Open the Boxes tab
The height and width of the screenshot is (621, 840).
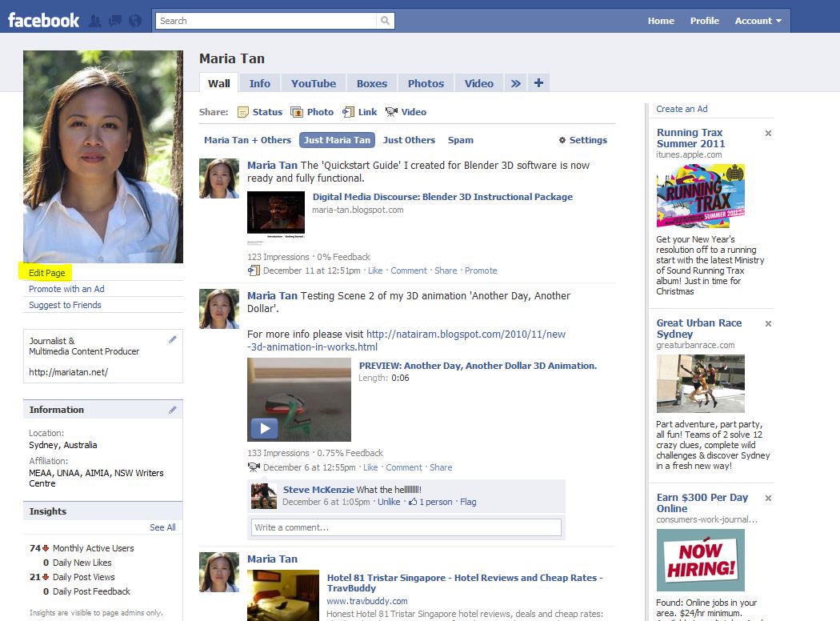[x=372, y=83]
